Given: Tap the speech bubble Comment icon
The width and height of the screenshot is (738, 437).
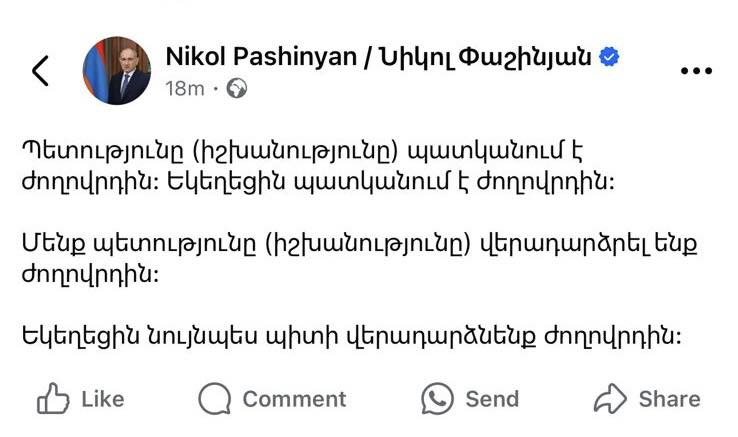Looking at the screenshot, I should click(x=215, y=399).
